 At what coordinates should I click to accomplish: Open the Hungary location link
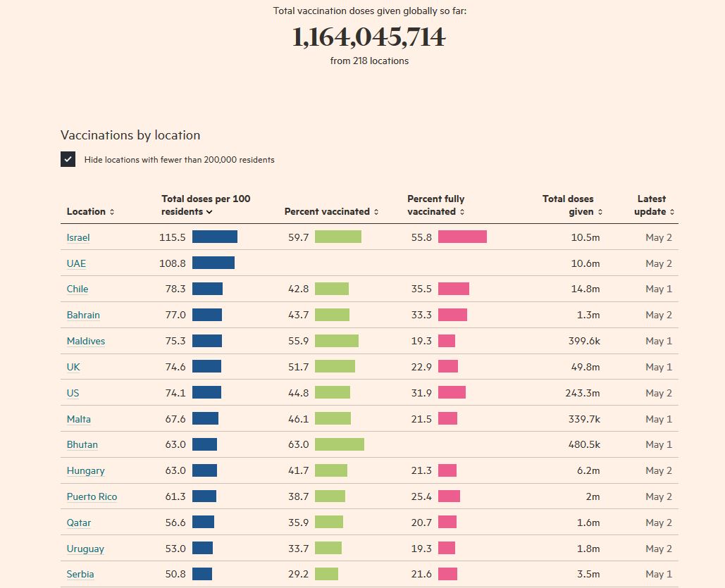[x=85, y=470]
